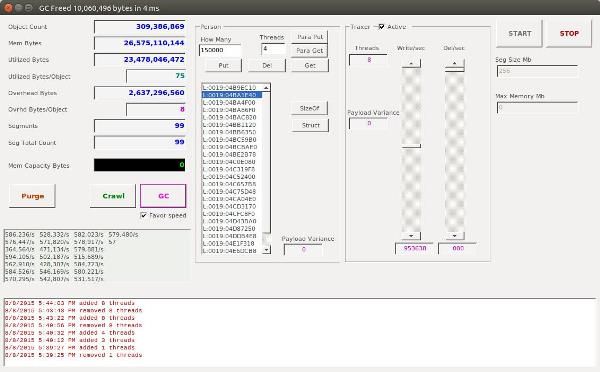600x372 pixels.
Task: Click the log line 'added 3 threads'
Action: point(70,340)
